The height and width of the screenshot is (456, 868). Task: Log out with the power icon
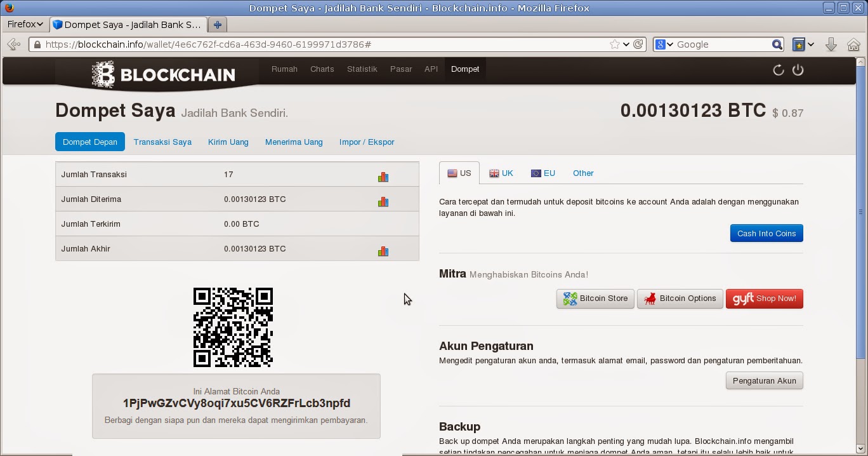798,70
